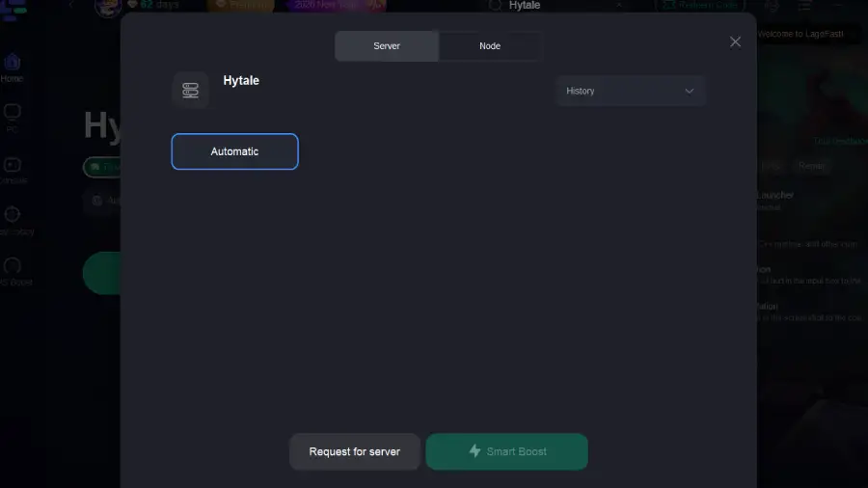Click the Redeem Code button in header

[700, 5]
